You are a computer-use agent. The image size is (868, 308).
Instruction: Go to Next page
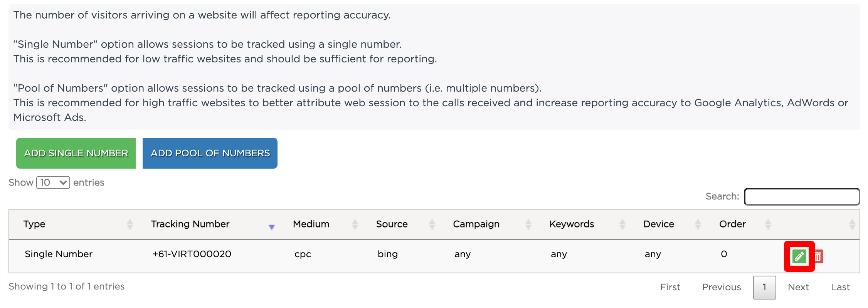pos(798,287)
